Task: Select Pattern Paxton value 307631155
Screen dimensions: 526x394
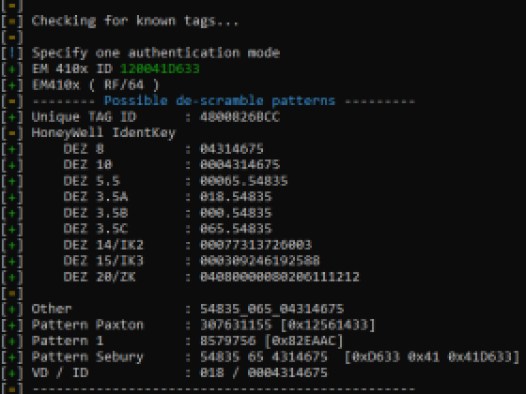Action: [236, 325]
